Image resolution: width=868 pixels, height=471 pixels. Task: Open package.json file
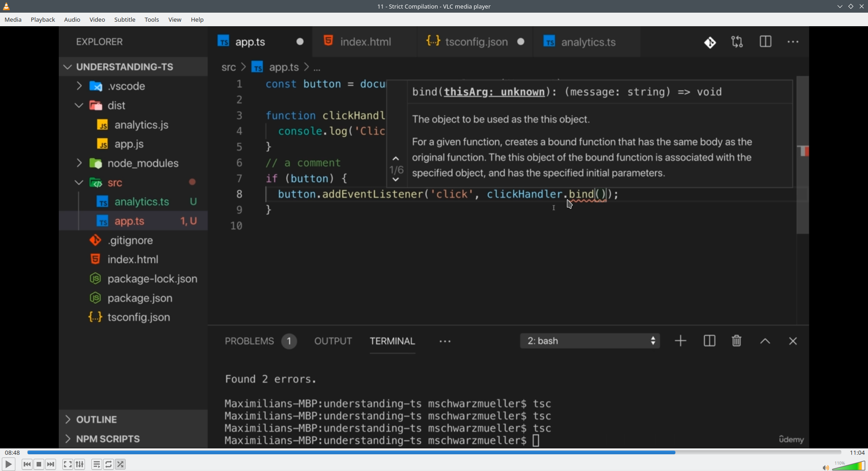(x=133, y=299)
